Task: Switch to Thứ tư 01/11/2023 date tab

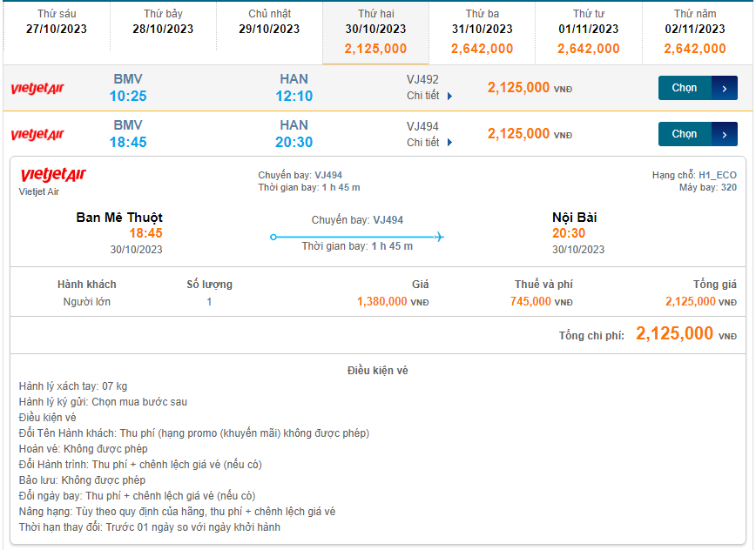Action: click(x=589, y=32)
